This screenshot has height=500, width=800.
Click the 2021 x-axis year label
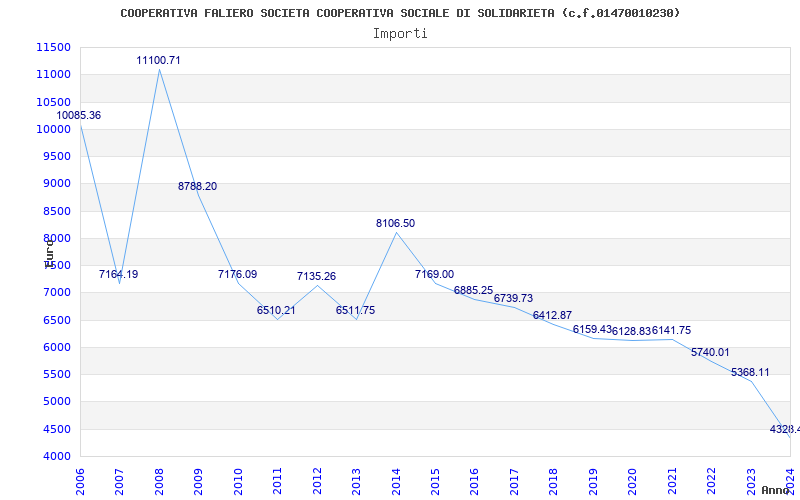[672, 481]
